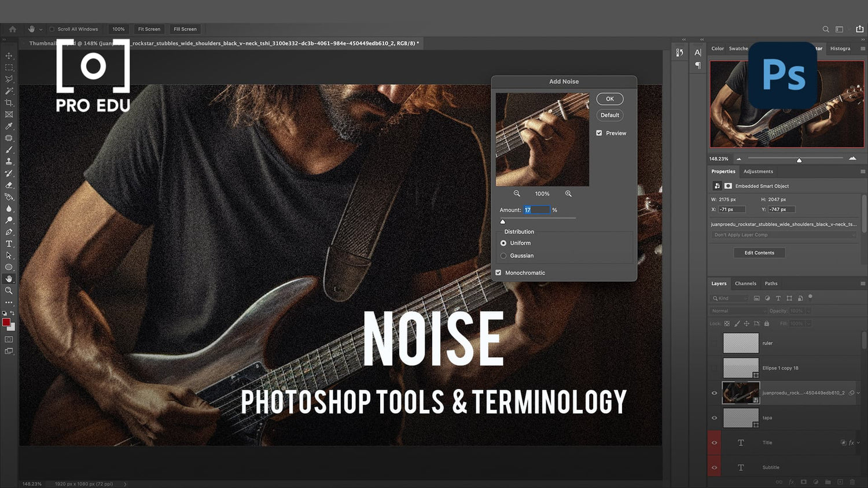Viewport: 868px width, 488px height.
Task: Open the layer blend mode Normal dropdown
Action: pos(738,310)
